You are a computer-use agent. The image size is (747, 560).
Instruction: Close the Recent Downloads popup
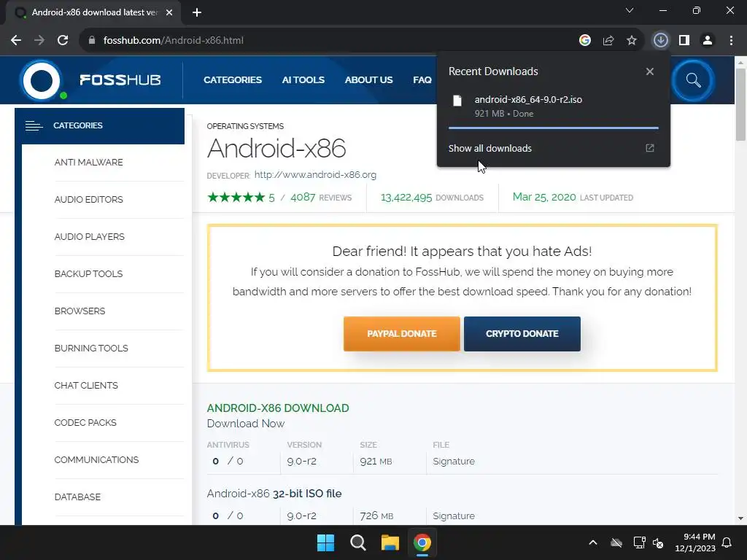(650, 71)
